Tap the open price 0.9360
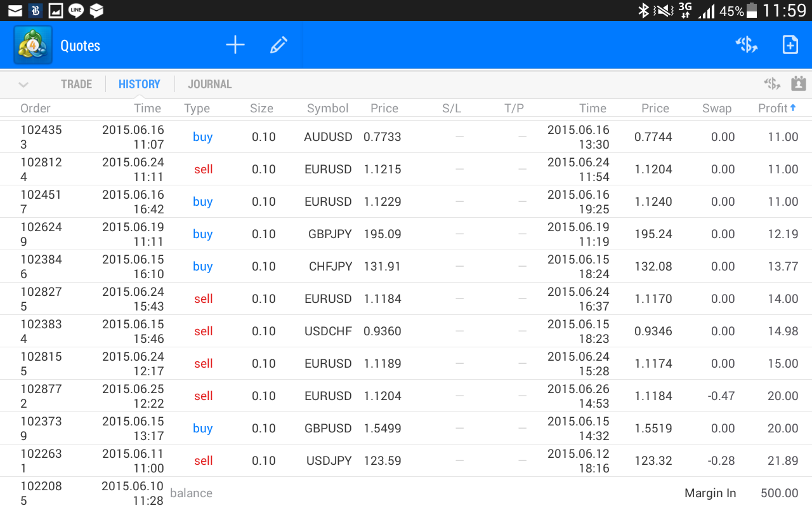 383,331
